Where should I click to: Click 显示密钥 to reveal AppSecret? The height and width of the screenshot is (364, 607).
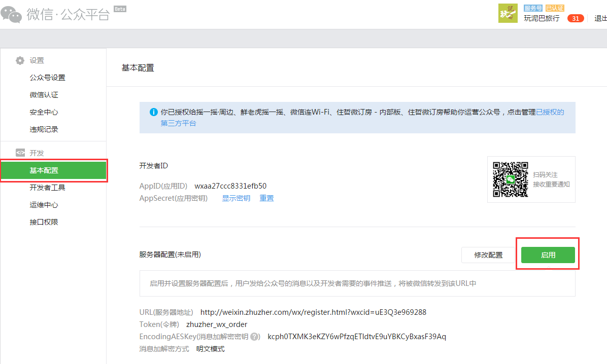point(236,198)
